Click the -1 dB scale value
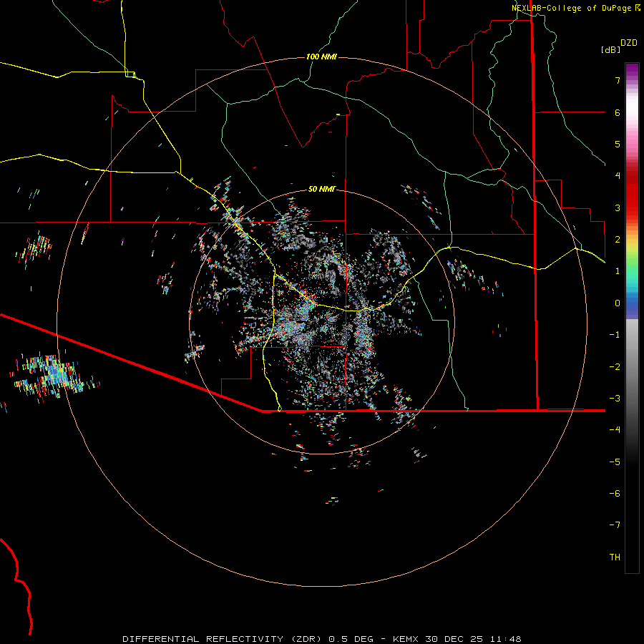Screen dimensions: 644x644 coord(615,335)
